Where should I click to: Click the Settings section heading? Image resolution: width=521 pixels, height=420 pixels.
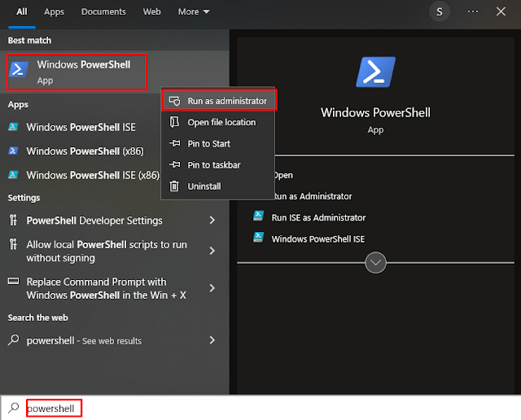tap(24, 198)
